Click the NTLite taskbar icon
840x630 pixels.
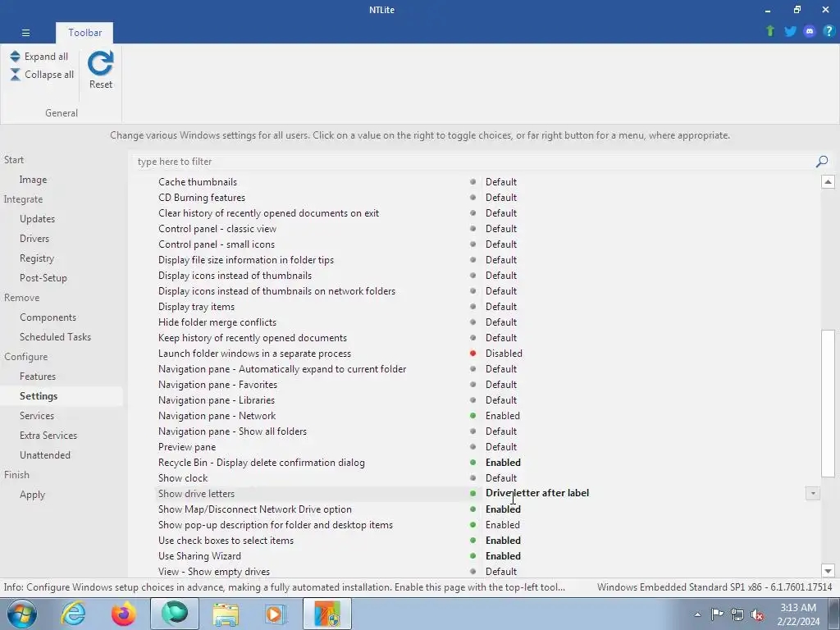(327, 614)
